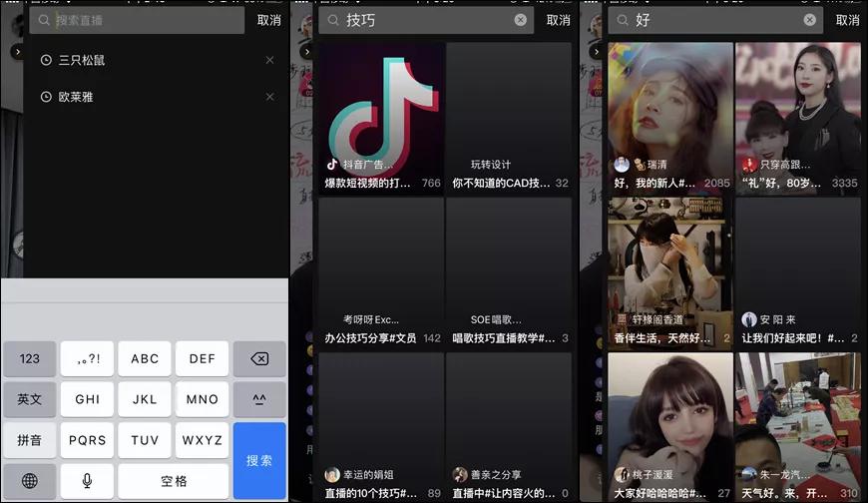This screenshot has width=868, height=503.
Task: Tap the TUV key
Action: 145,440
